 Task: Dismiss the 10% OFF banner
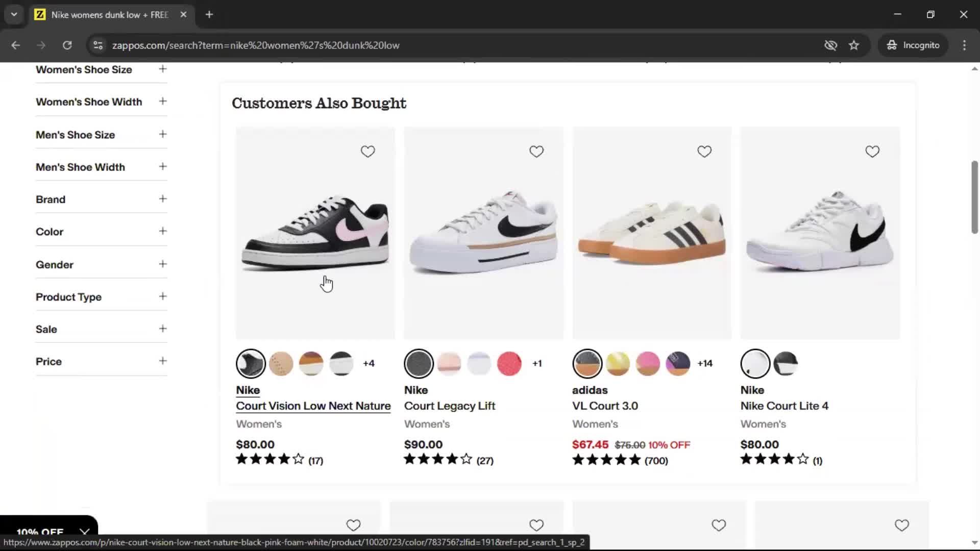coord(84,532)
